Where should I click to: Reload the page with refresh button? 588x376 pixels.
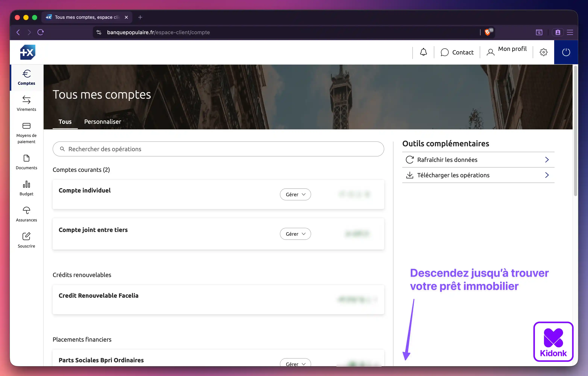tap(41, 32)
